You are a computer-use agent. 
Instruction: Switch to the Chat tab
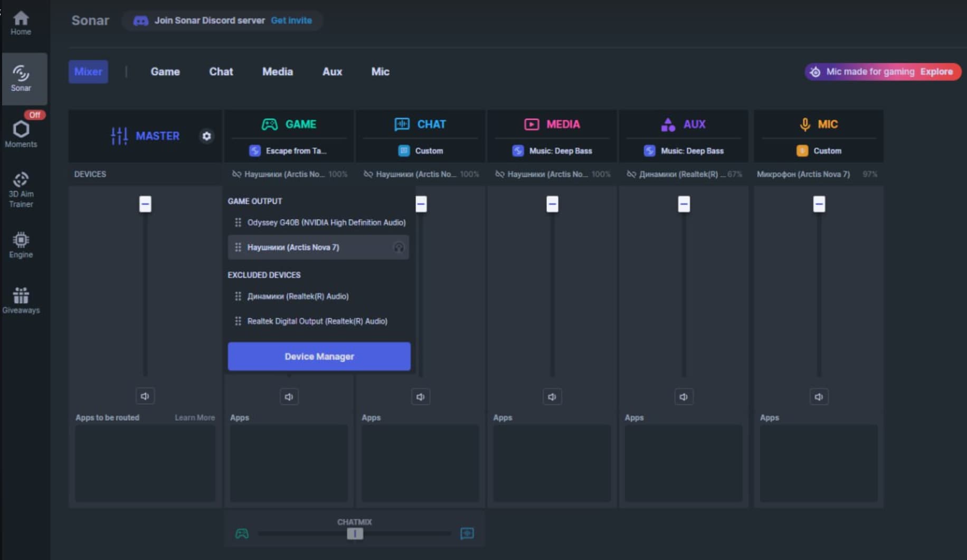pyautogui.click(x=221, y=72)
